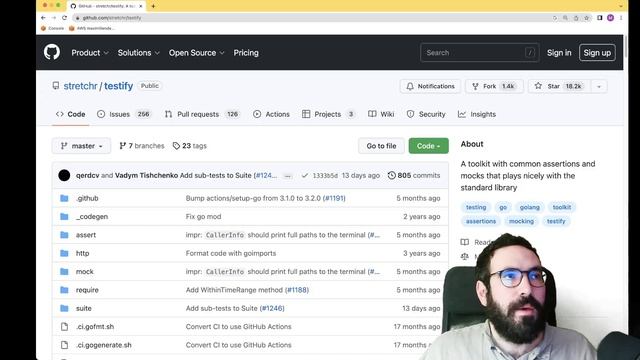Open the require folder name
Viewport: 640px width, 360px height.
[x=87, y=290]
